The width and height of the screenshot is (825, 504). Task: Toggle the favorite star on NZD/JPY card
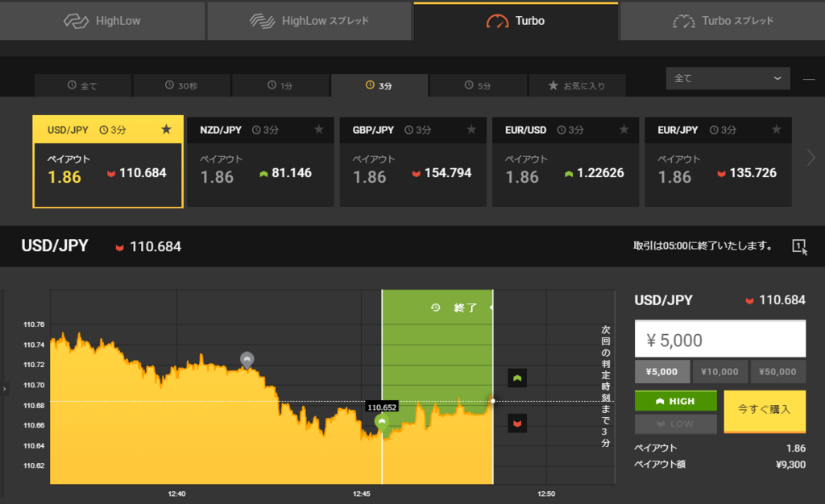pos(318,130)
